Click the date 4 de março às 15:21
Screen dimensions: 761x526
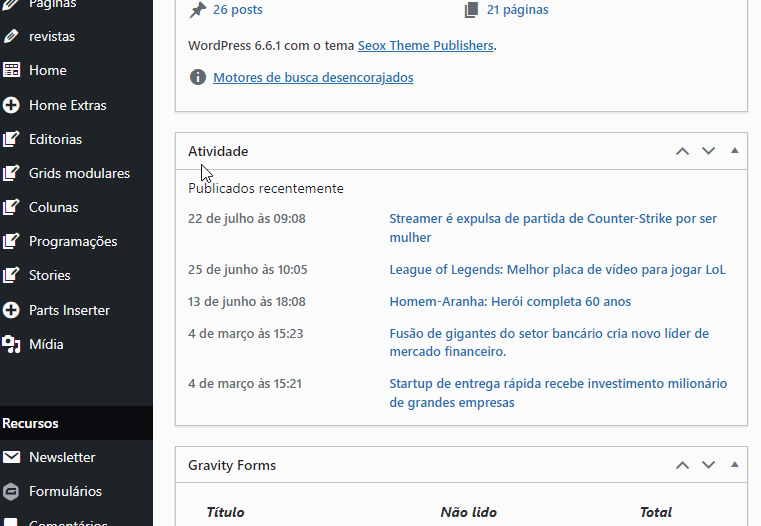pos(245,384)
